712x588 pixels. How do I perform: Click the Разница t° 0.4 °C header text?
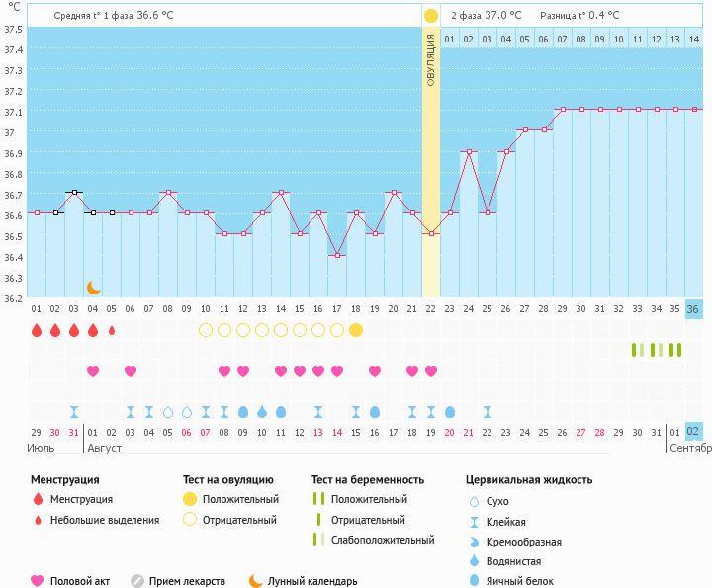pyautogui.click(x=579, y=16)
